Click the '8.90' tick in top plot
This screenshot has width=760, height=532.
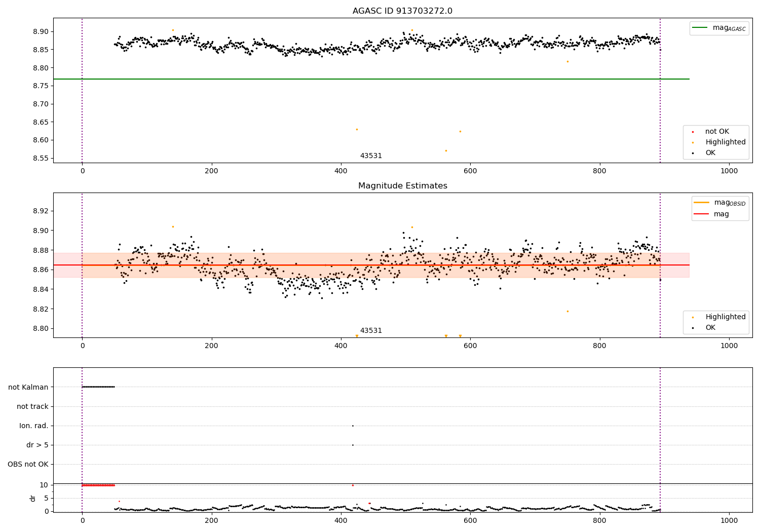point(41,31)
